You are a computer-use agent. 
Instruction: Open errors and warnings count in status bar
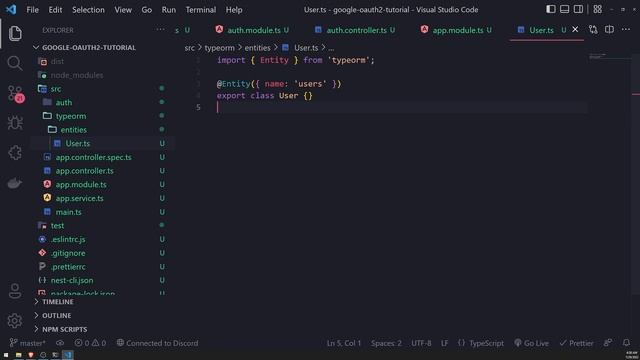coord(90,343)
